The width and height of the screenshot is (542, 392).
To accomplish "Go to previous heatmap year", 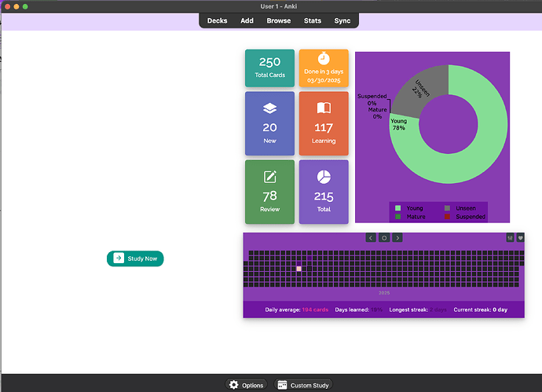I will pos(371,238).
